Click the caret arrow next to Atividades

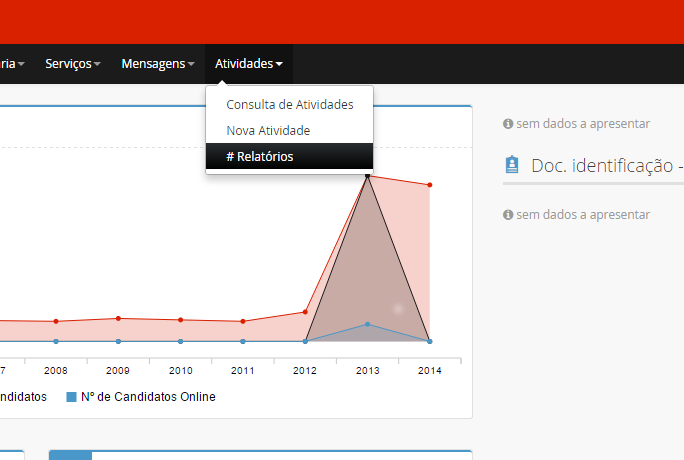(x=279, y=64)
